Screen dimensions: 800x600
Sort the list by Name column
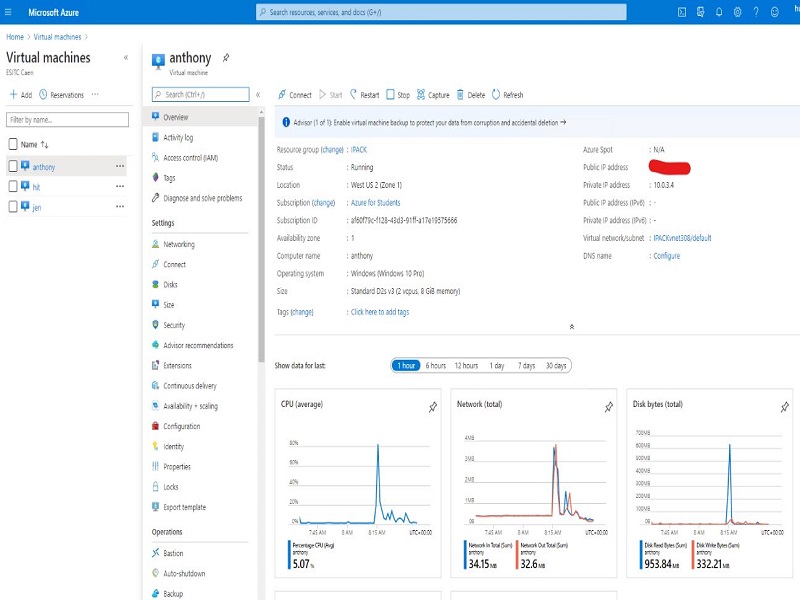35,145
